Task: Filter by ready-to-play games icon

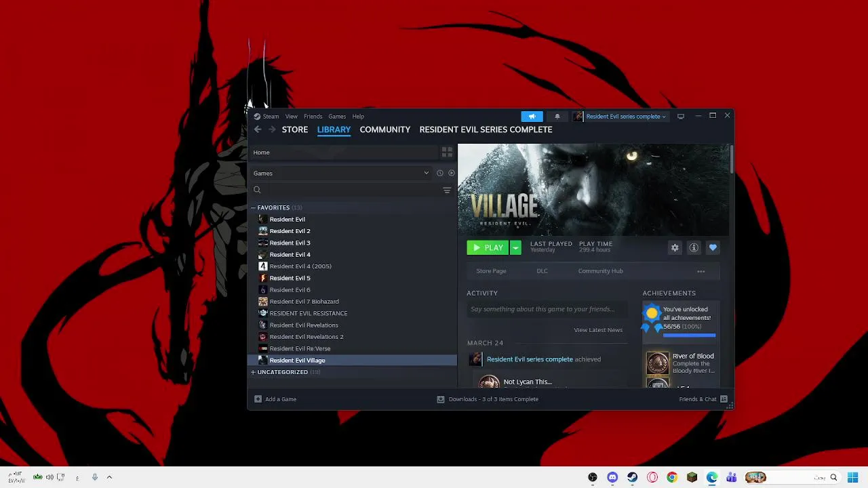Action: (452, 173)
